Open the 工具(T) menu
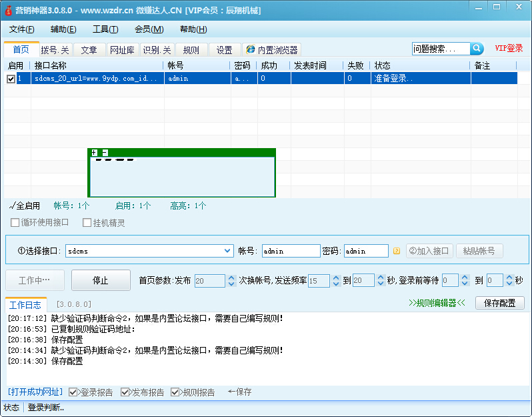Image resolution: width=532 pixels, height=417 pixels. (105, 29)
